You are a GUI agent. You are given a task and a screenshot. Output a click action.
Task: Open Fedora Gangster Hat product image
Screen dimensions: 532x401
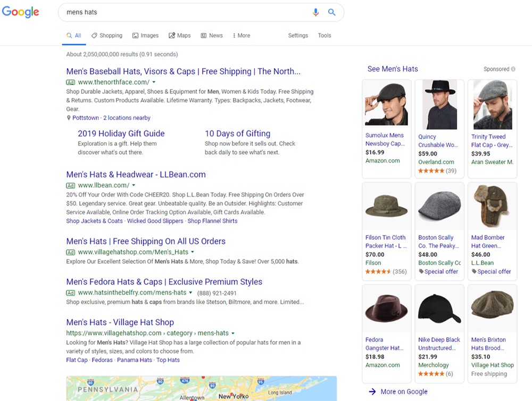386,308
